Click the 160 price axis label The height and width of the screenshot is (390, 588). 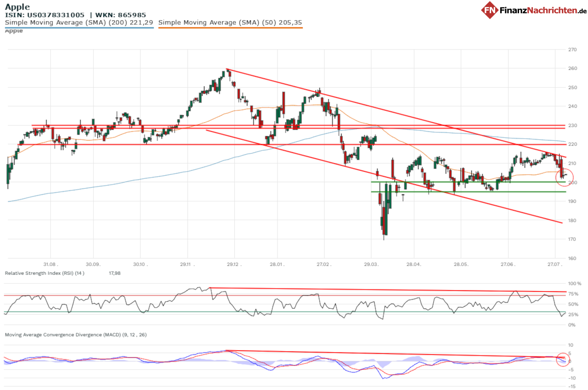[x=572, y=258]
